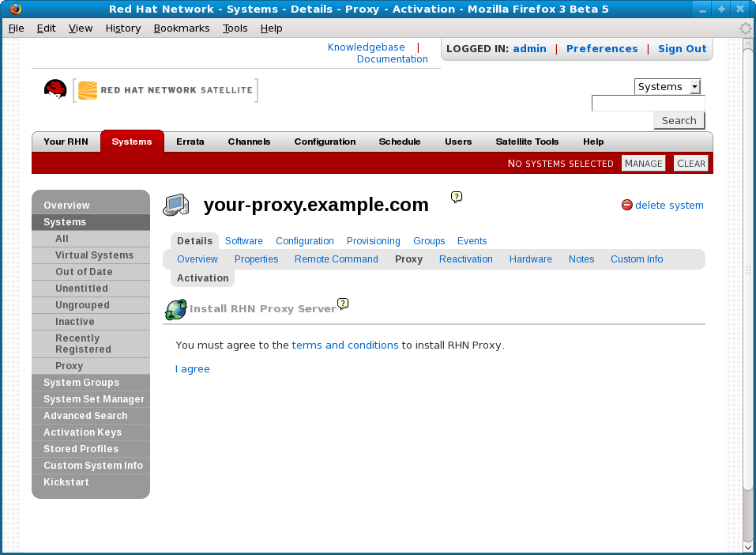Switch to the Errata tab

point(190,142)
